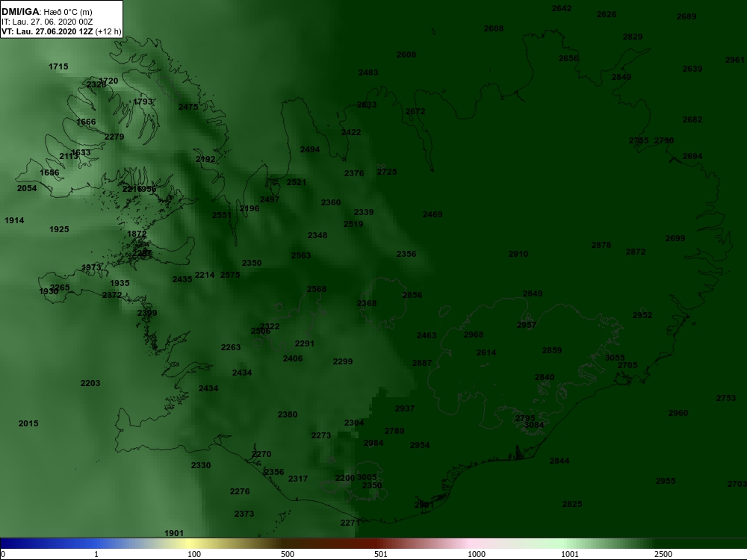Click the map value 2968

474,335
